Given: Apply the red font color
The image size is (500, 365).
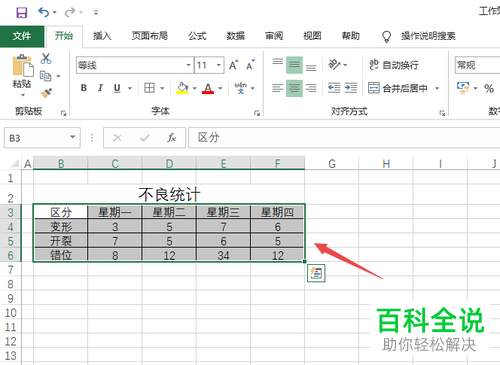Looking at the screenshot, I should point(208,88).
